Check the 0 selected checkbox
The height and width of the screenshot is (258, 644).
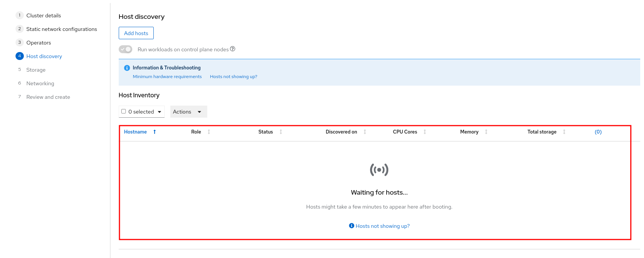pos(124,111)
